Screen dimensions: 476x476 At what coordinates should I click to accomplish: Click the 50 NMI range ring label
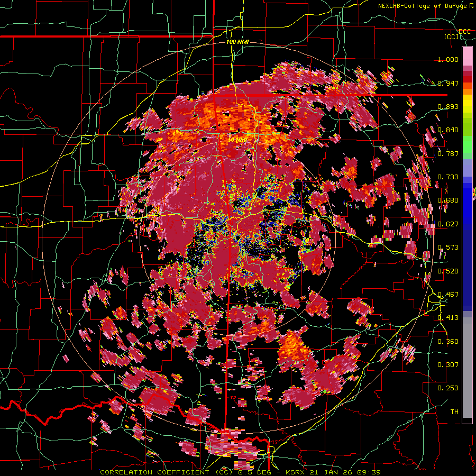pos(237,140)
